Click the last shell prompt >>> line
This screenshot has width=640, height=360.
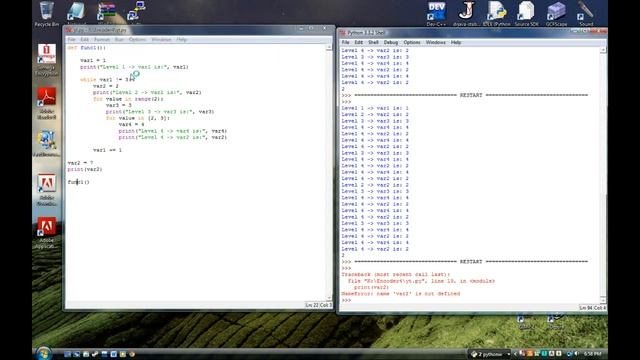347,300
